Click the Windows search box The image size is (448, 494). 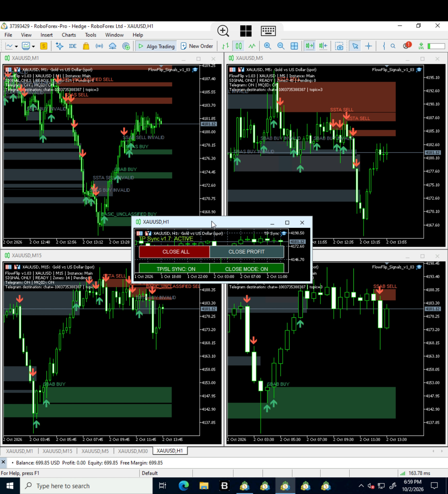coord(87,486)
